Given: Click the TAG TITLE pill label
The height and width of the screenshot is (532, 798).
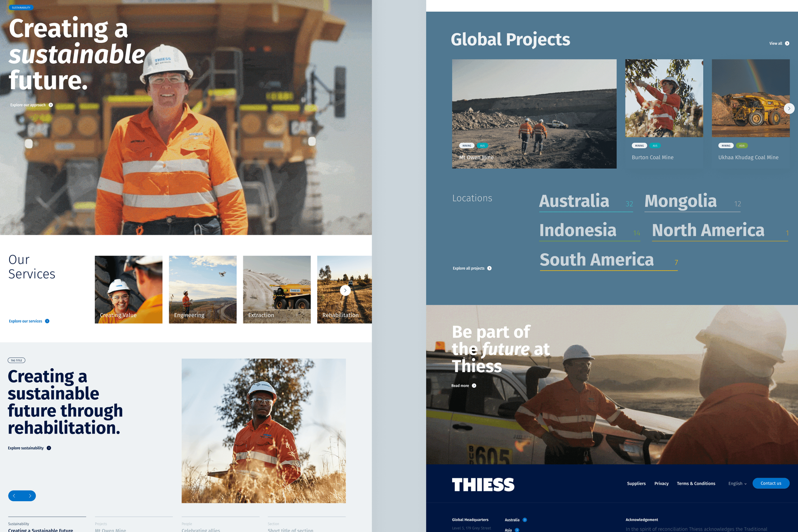Looking at the screenshot, I should pos(17,360).
